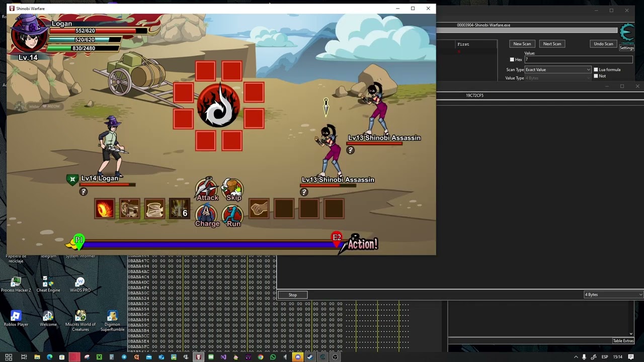This screenshot has height=362, width=644.
Task: Open the Windows Start menu
Action: pyautogui.click(x=9, y=357)
